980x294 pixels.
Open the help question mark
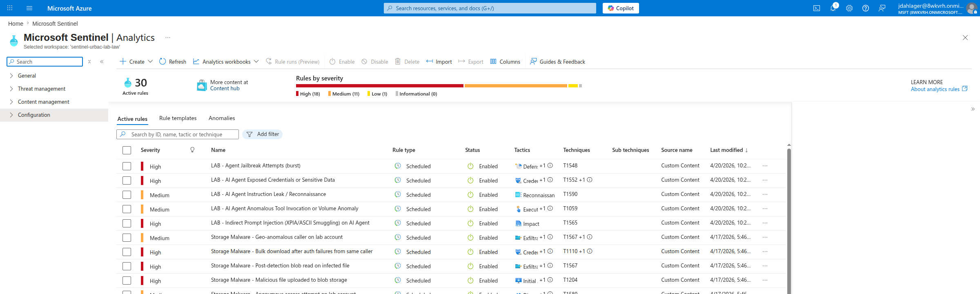pyautogui.click(x=866, y=8)
